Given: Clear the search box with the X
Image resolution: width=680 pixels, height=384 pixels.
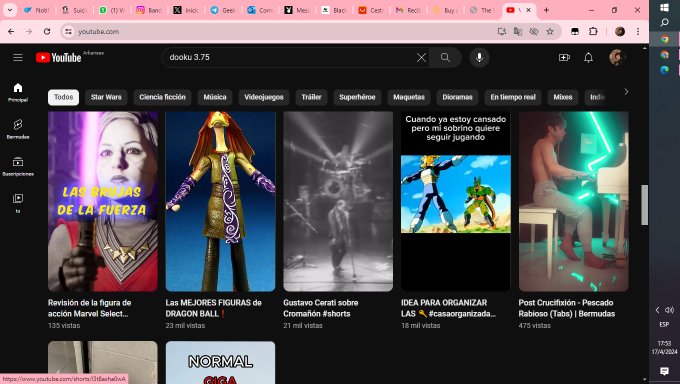Looking at the screenshot, I should (x=421, y=57).
